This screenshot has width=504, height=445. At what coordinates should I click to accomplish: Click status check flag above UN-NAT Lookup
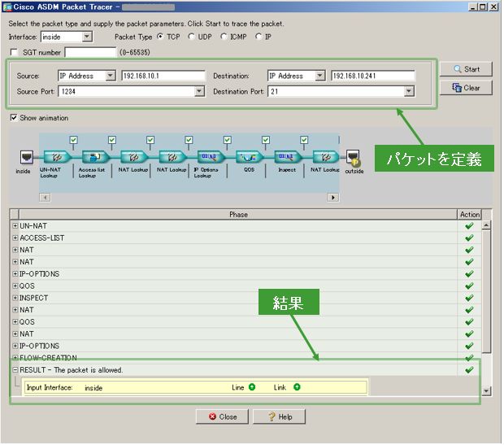(74, 140)
